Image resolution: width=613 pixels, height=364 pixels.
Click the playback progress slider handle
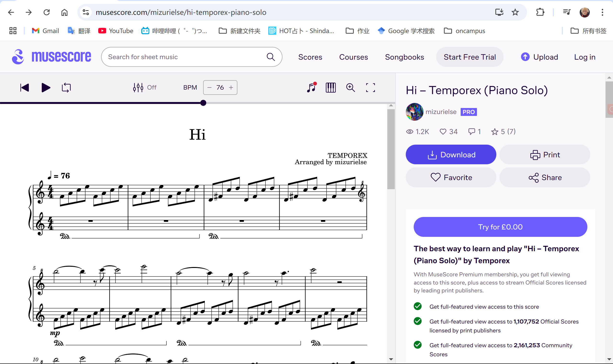203,103
